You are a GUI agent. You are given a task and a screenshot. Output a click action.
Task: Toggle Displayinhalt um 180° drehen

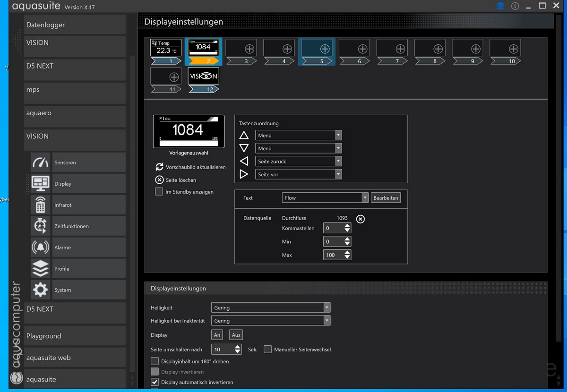(x=155, y=361)
